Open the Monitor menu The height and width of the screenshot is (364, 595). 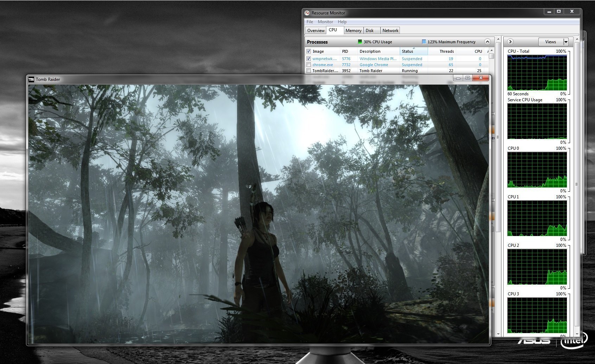[x=325, y=22]
